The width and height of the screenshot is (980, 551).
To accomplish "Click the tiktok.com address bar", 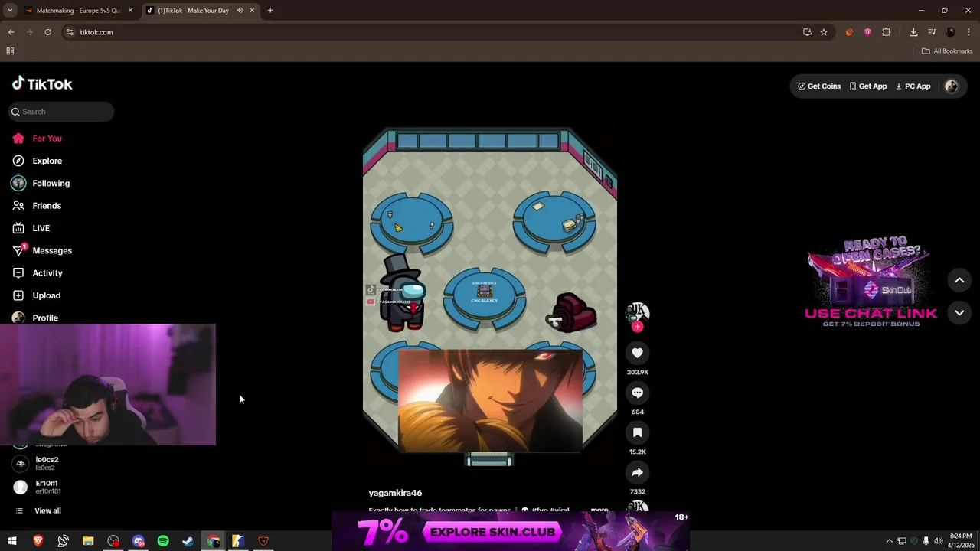I will pyautogui.click(x=429, y=32).
